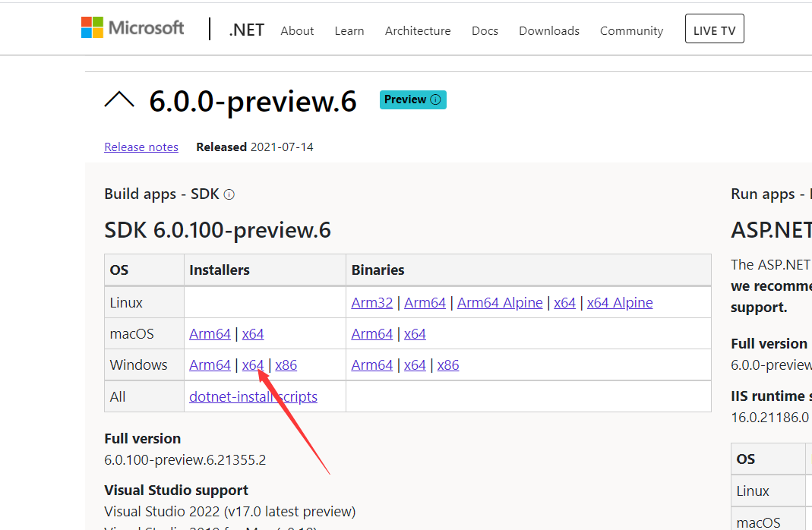Image resolution: width=812 pixels, height=530 pixels.
Task: Download Windows Arm64 installer
Action: coord(210,365)
